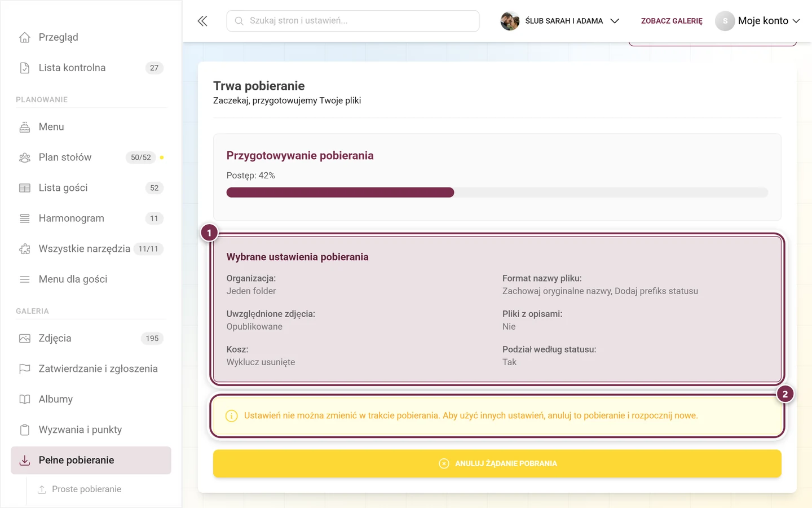Click the 50/52 badge on Plan stołów

[141, 157]
